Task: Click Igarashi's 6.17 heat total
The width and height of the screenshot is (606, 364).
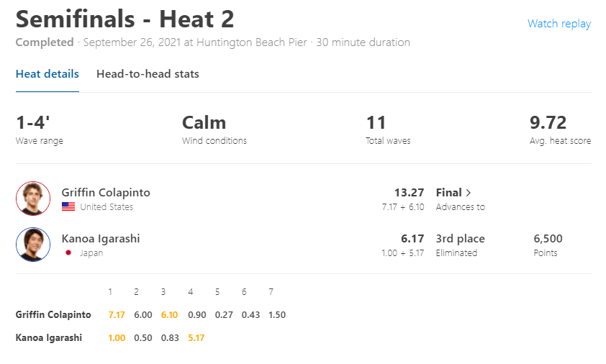Action: 412,238
